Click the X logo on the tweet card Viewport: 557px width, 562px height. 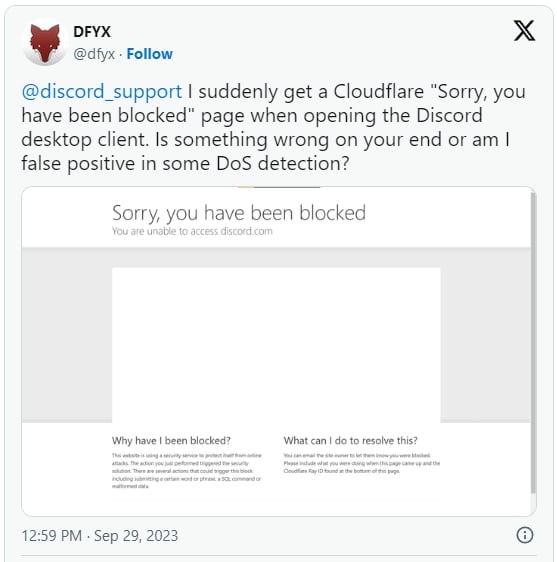pos(524,30)
